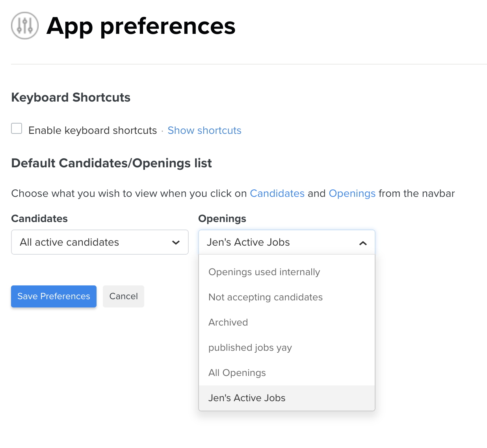Enable the keyboard shortcuts checkbox
The width and height of the screenshot is (487, 448).
(x=17, y=128)
